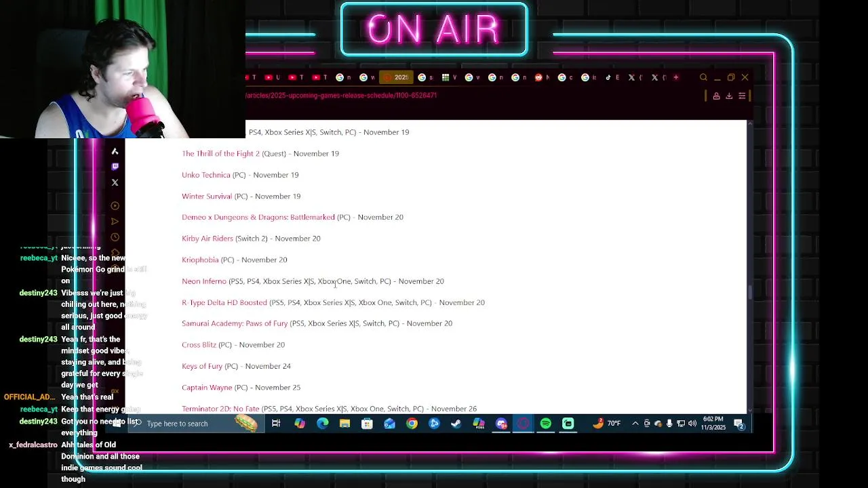Open Spotify from the taskbar
Screen dimensions: 868x488
(x=546, y=424)
